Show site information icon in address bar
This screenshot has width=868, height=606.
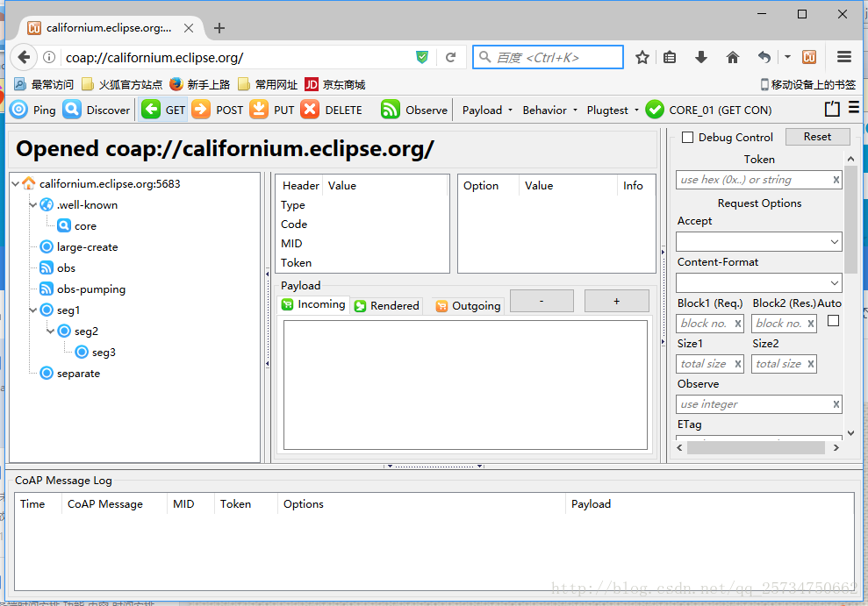[x=49, y=57]
